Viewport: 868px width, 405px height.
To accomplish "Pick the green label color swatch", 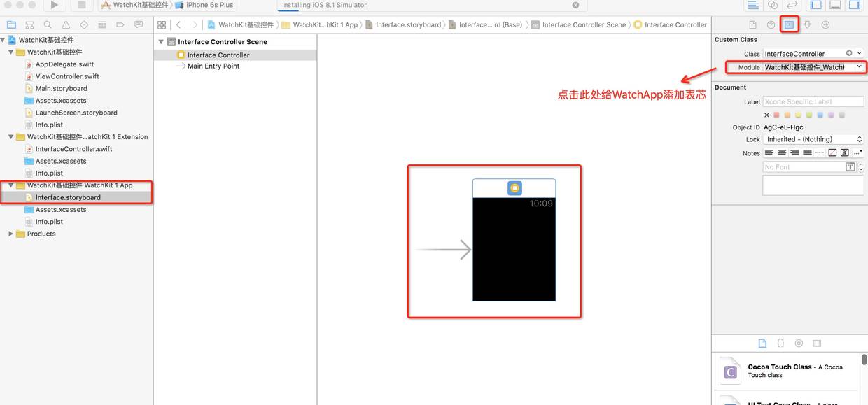I will [809, 115].
